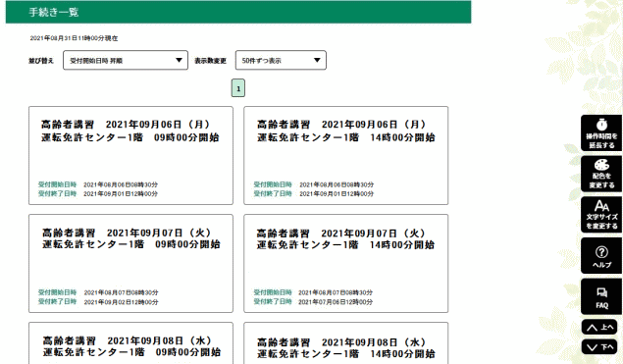623x364 pixels.
Task: Open 09月08日 14時00分開始 course card
Action: click(x=346, y=343)
